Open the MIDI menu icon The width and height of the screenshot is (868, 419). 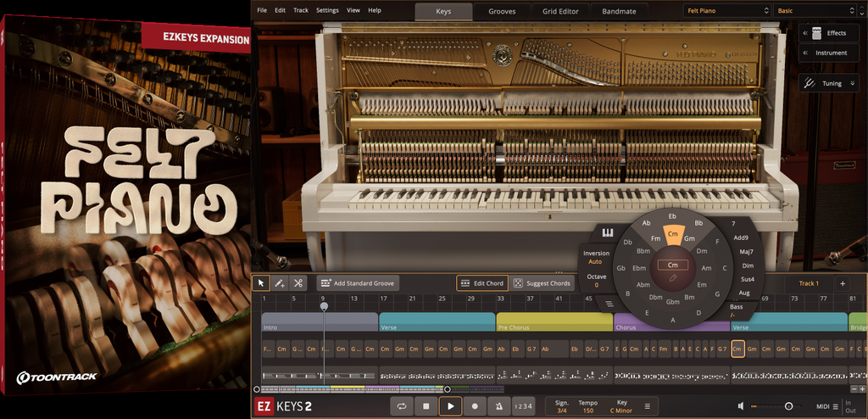(x=835, y=406)
